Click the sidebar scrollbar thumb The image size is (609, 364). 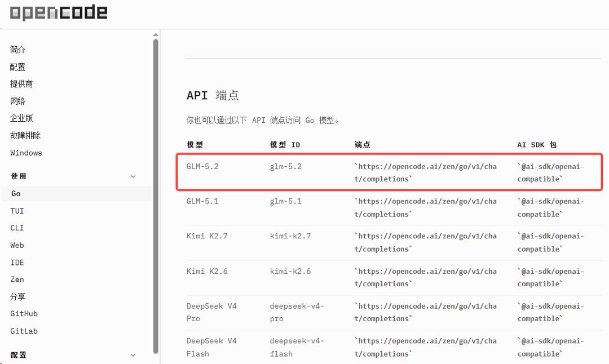click(156, 196)
